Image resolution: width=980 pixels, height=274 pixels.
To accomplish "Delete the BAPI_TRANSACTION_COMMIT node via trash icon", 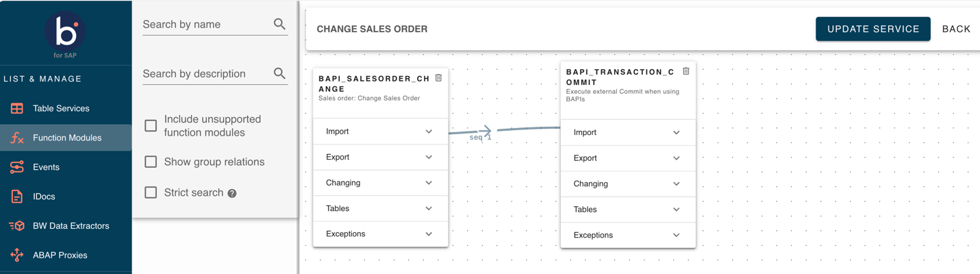I will (x=686, y=71).
